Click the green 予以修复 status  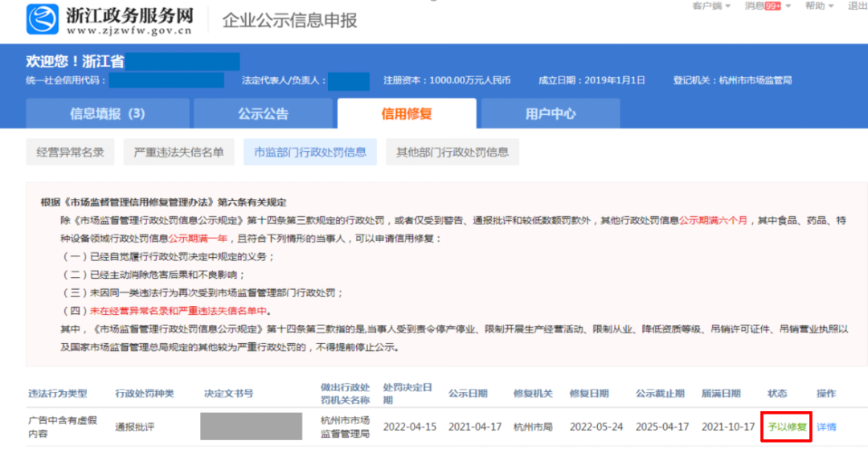[787, 427]
